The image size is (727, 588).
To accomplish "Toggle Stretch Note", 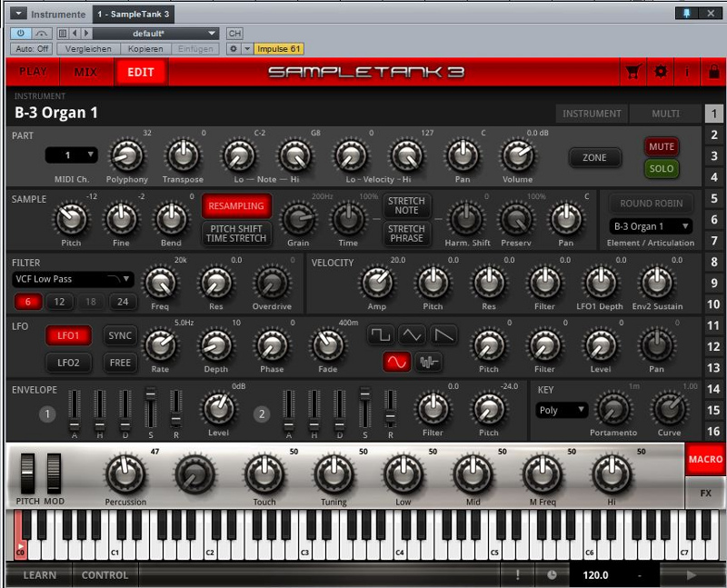I will [x=406, y=205].
